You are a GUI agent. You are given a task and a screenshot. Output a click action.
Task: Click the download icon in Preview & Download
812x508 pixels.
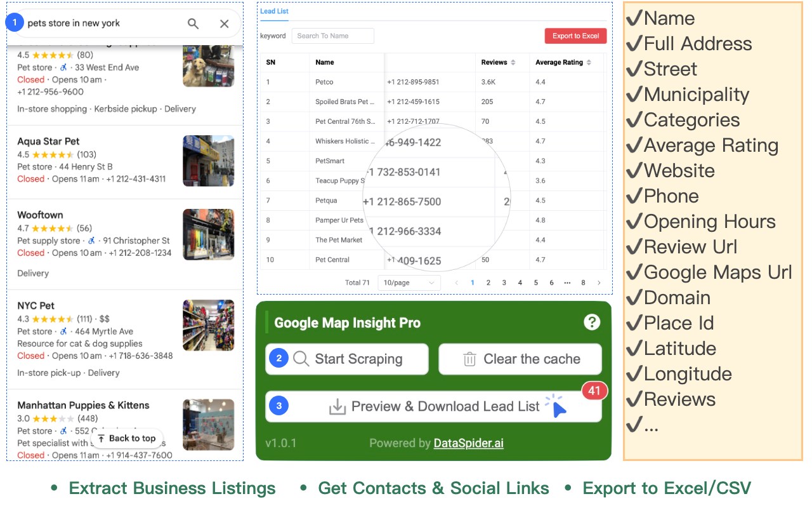337,407
